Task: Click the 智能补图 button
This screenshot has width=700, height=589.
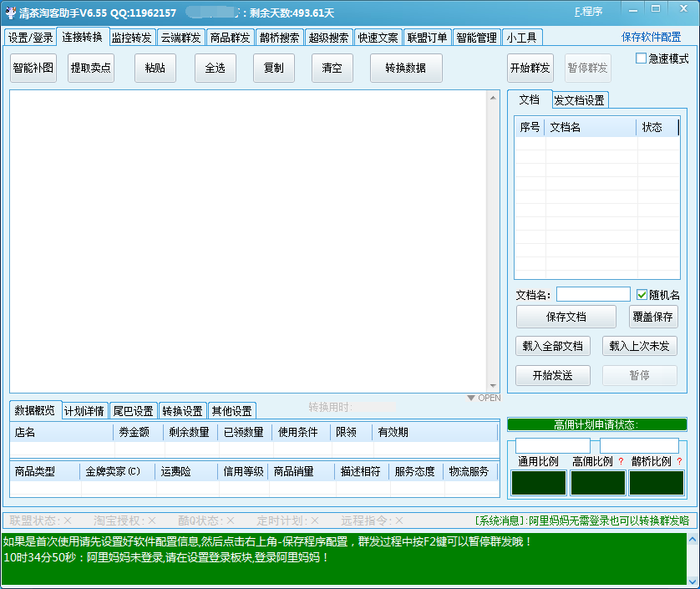Action: click(x=33, y=68)
